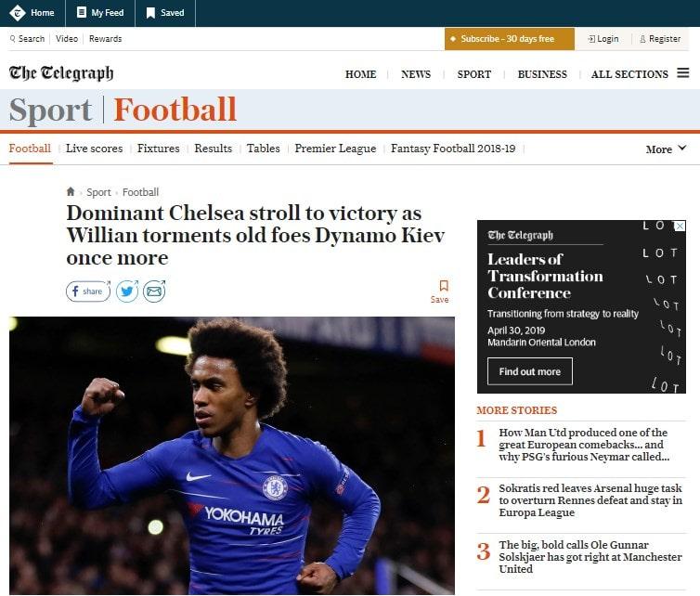The height and width of the screenshot is (596, 700).
Task: Save this article with the bookmark toggle
Action: pyautogui.click(x=440, y=292)
